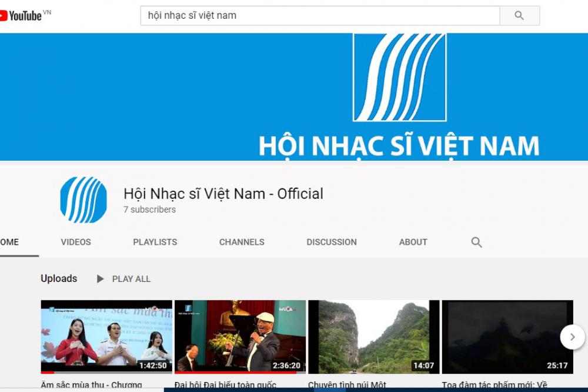The image size is (588, 392).
Task: Click the YouTube logo
Action: click(x=22, y=16)
